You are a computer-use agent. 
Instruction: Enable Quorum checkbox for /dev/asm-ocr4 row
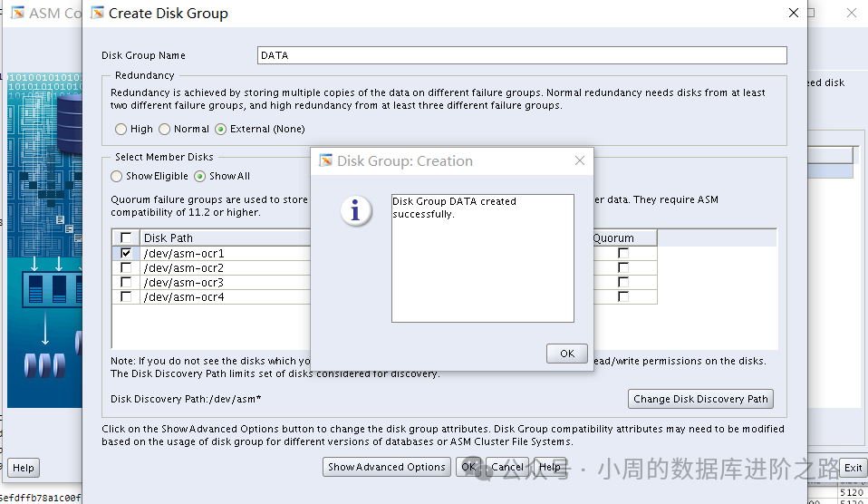pos(623,297)
